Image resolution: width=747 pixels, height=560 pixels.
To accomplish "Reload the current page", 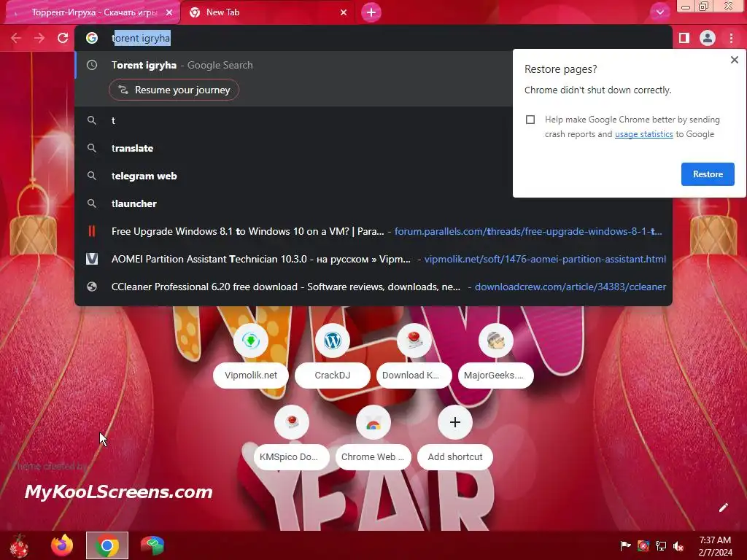I will coord(63,38).
